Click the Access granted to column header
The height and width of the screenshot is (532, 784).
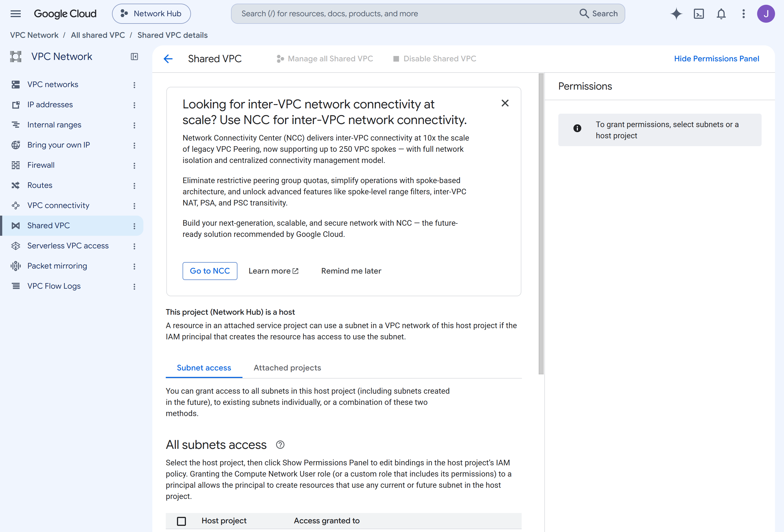click(x=326, y=521)
